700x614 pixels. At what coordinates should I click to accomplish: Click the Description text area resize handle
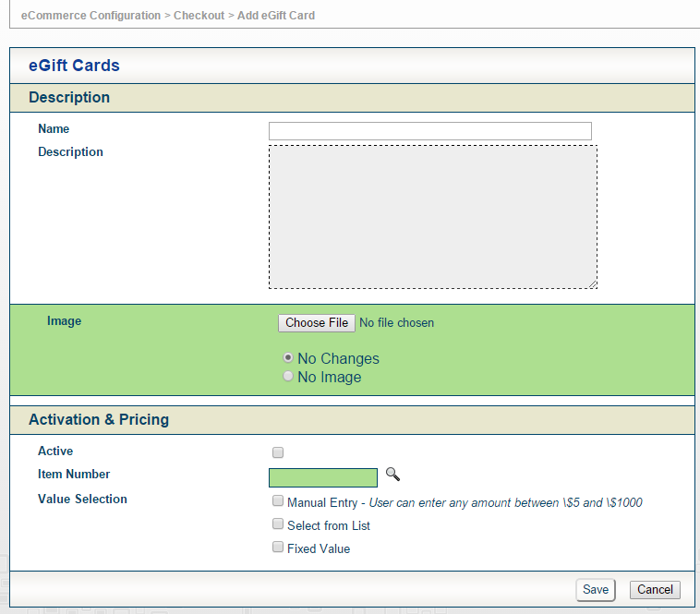pos(592,283)
